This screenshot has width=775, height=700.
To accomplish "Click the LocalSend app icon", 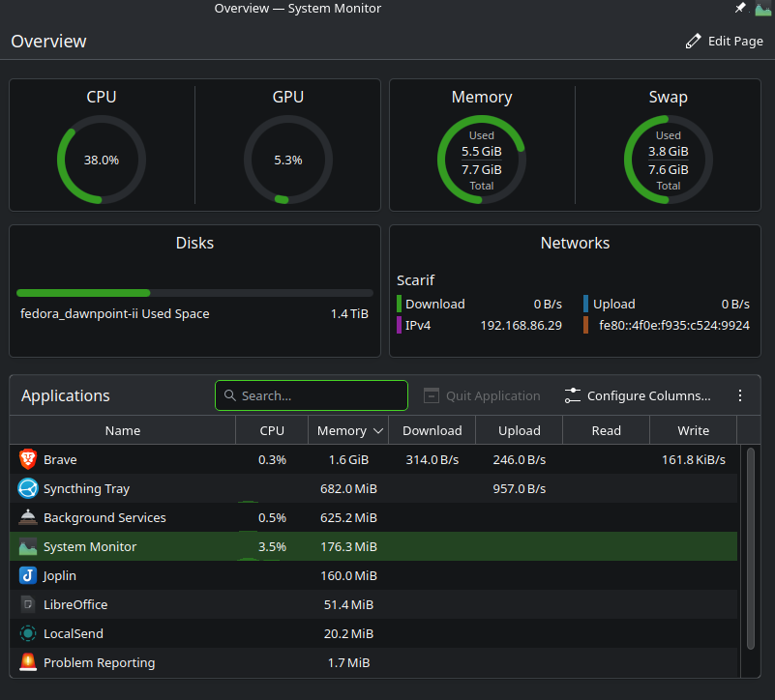I will click(x=28, y=634).
